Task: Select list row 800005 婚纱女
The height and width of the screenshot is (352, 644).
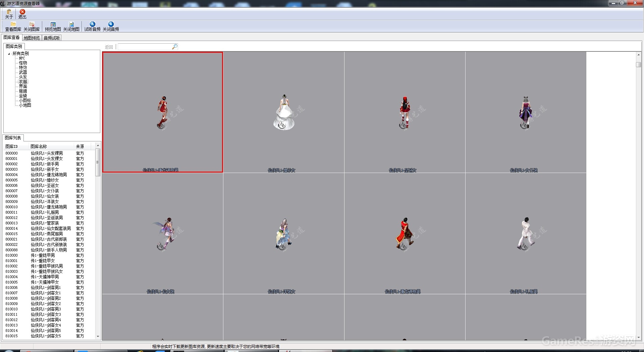Action: (x=49, y=180)
